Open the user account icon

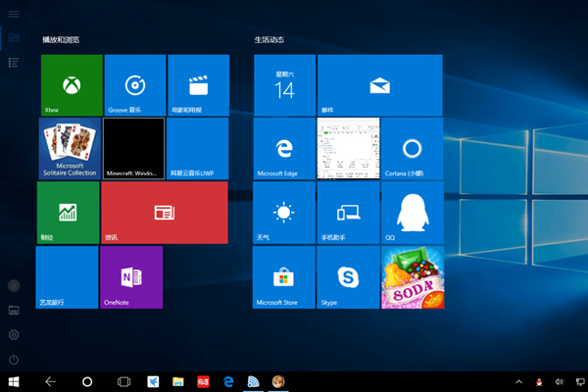[x=14, y=286]
